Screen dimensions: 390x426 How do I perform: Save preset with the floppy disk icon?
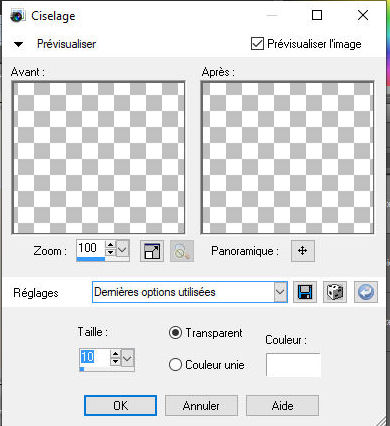tap(305, 292)
